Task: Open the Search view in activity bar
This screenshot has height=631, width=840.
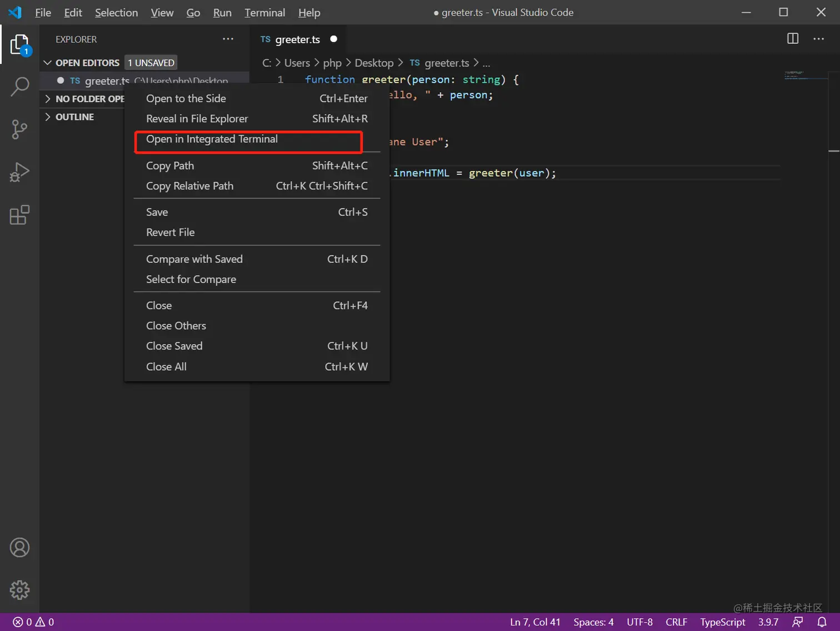Action: 19,87
